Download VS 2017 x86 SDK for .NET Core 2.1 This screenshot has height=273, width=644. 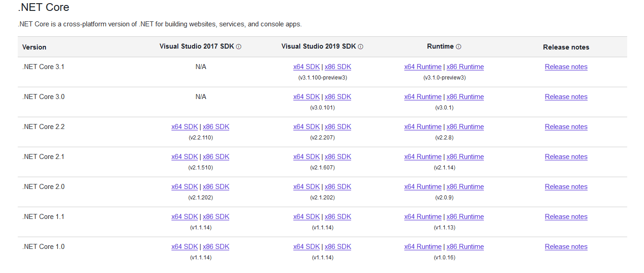(x=216, y=157)
